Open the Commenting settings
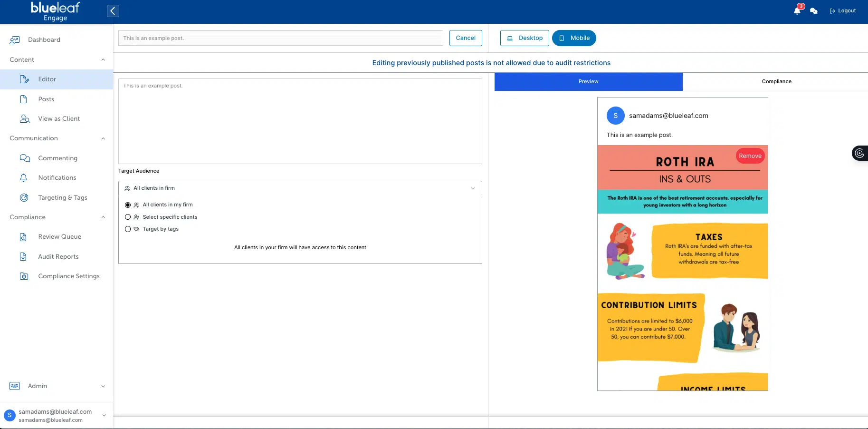 click(57, 158)
